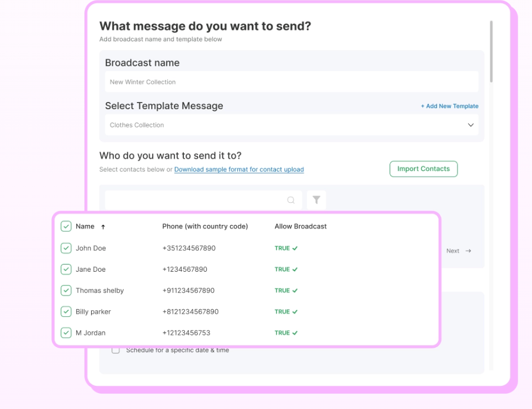Open the contact filter icon

[x=316, y=200]
